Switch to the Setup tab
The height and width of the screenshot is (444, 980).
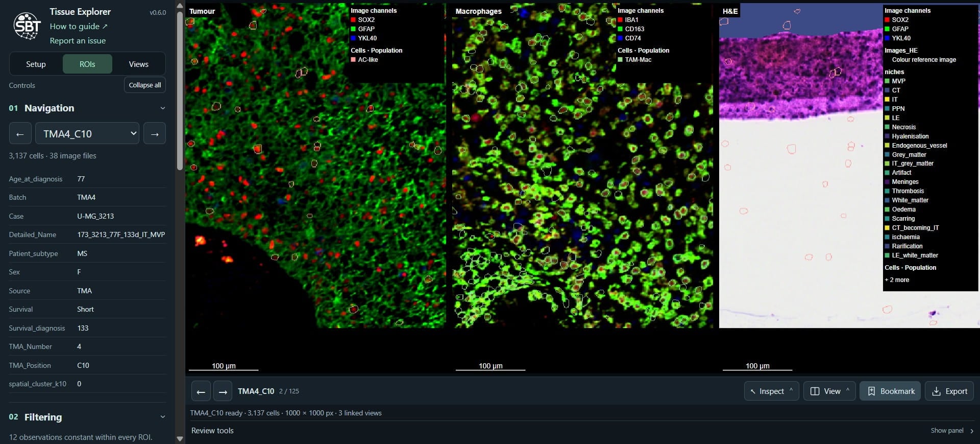(36, 64)
